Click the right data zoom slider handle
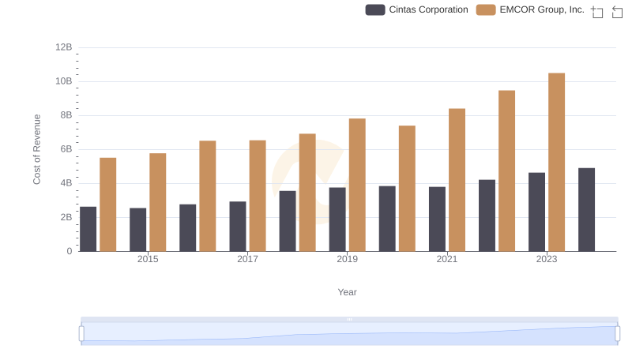632x364 pixels. coord(618,334)
